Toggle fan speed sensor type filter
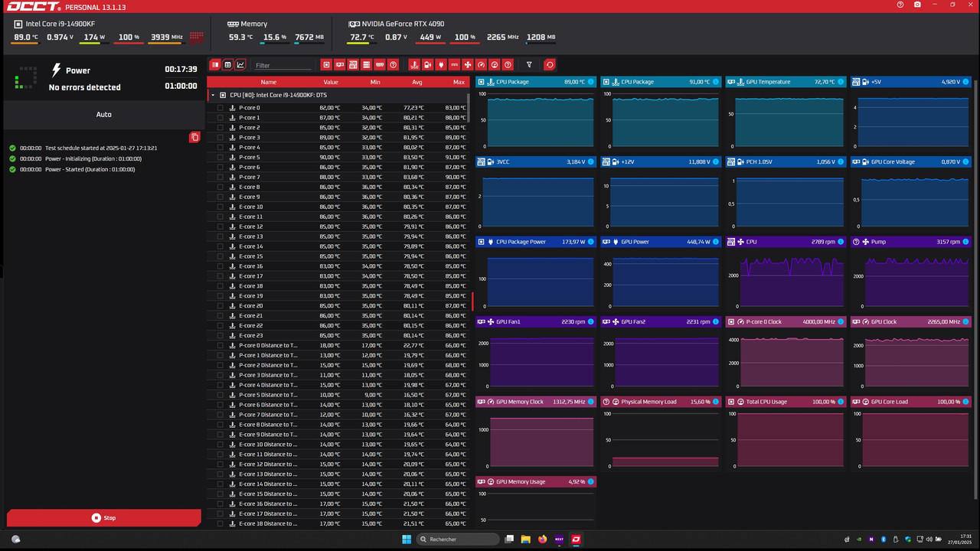The image size is (980, 551). point(468,65)
